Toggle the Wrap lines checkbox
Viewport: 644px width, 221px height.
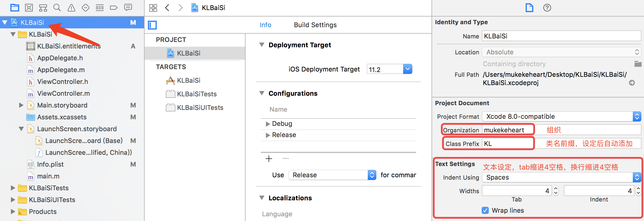485,210
